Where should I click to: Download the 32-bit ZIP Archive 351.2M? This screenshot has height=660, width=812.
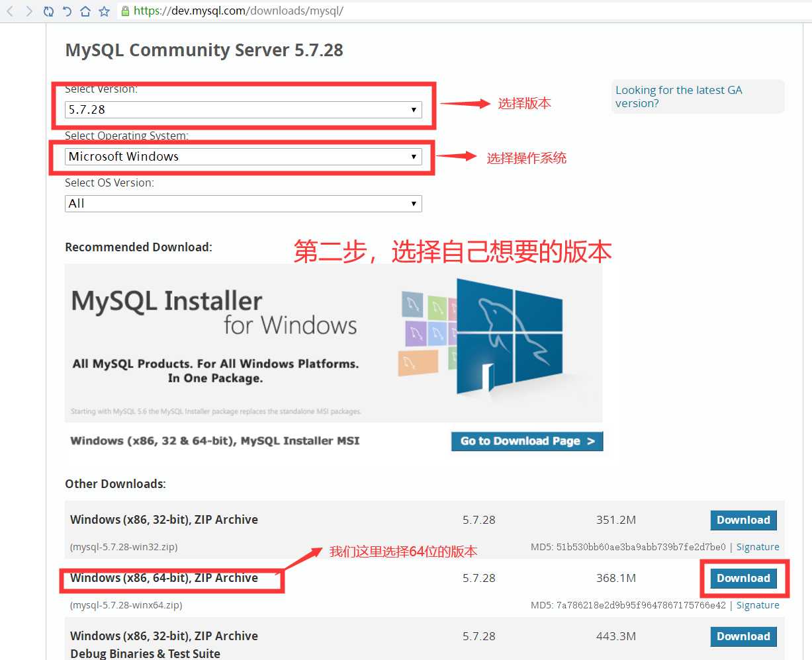743,520
